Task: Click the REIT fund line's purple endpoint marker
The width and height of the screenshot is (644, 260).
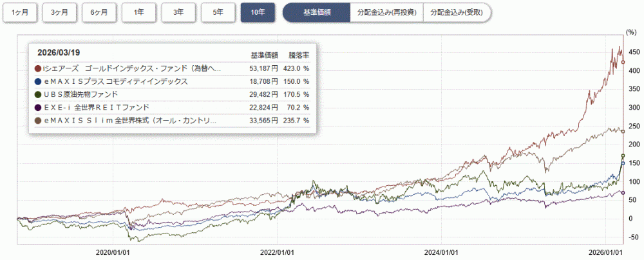Action: pyautogui.click(x=623, y=192)
